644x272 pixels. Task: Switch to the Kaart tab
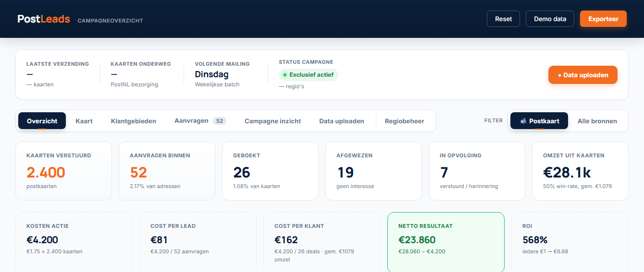(84, 121)
